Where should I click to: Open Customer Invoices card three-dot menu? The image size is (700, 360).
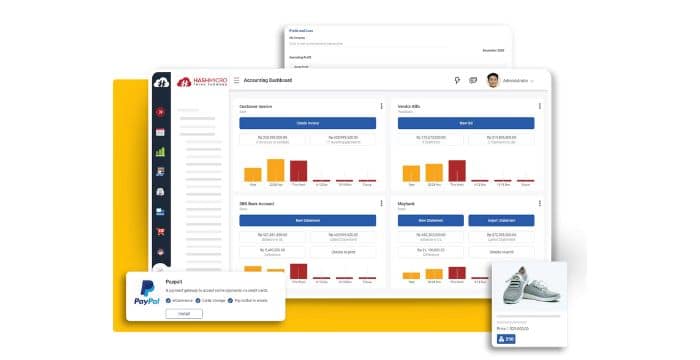pos(381,106)
